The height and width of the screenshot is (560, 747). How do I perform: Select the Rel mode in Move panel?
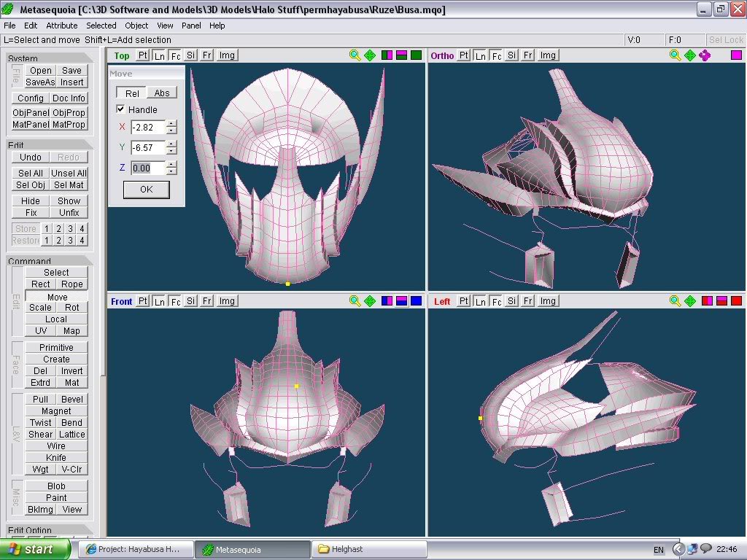[x=132, y=93]
